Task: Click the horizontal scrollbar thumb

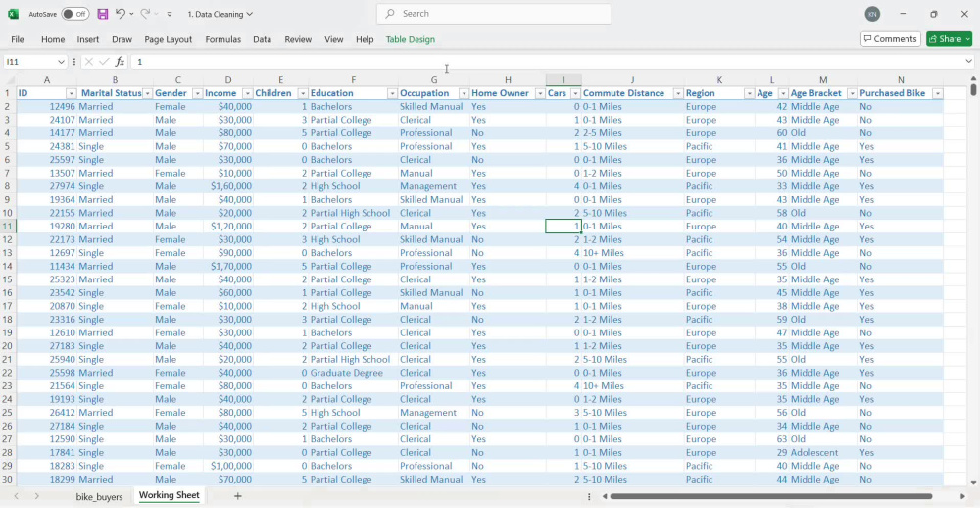Action: pyautogui.click(x=770, y=497)
